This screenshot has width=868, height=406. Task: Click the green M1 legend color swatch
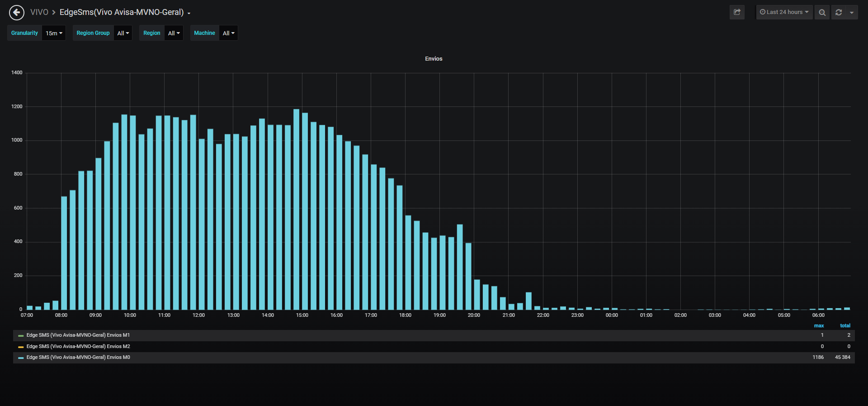pyautogui.click(x=21, y=336)
